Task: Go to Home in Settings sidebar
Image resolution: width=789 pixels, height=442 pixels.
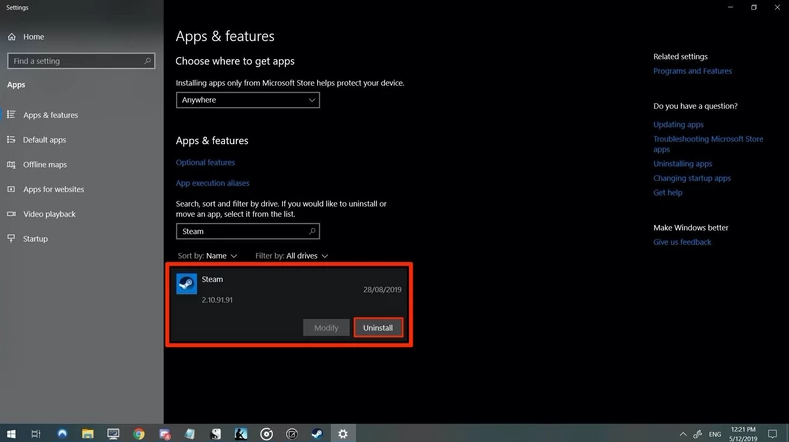Action: [33, 37]
